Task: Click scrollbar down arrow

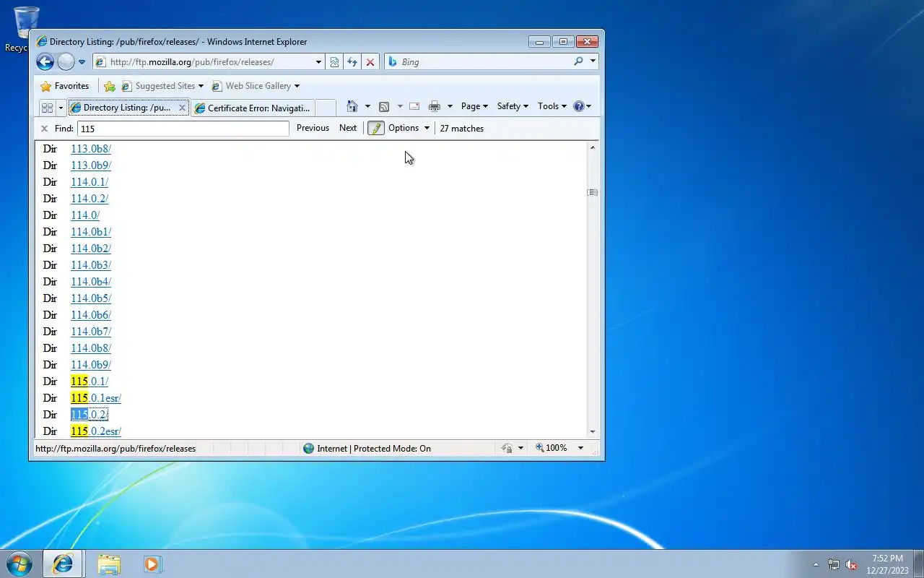Action: pos(593,431)
